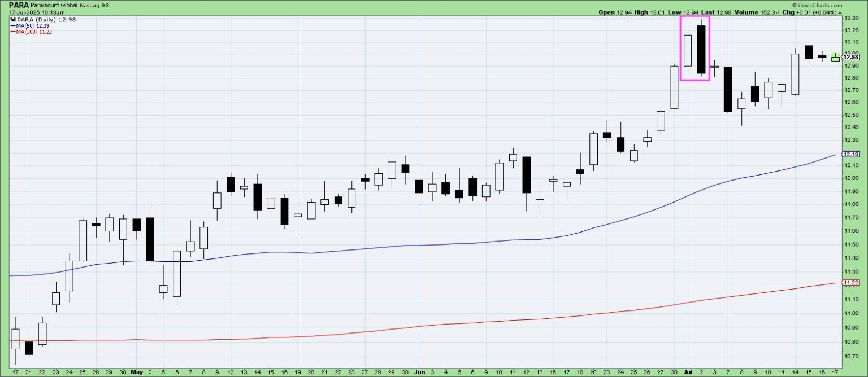The image size is (868, 377).
Task: Click the blue MA(50) color dash in legend
Action: pyautogui.click(x=12, y=26)
